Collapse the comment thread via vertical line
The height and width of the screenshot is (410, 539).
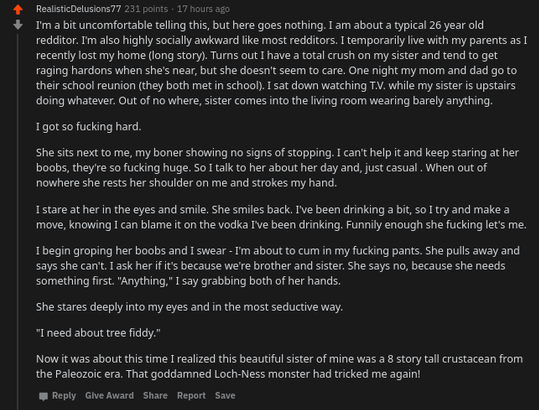pyautogui.click(x=18, y=222)
